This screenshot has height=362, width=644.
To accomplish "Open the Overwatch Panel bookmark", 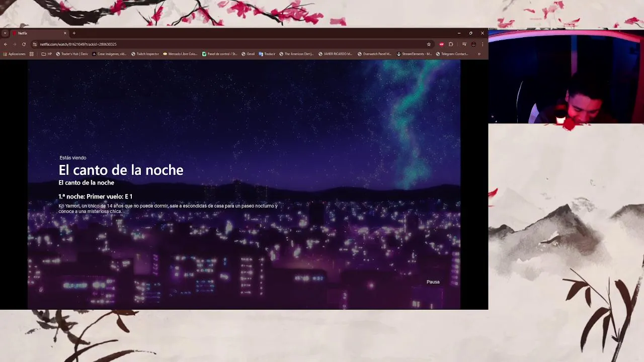I will click(x=374, y=54).
